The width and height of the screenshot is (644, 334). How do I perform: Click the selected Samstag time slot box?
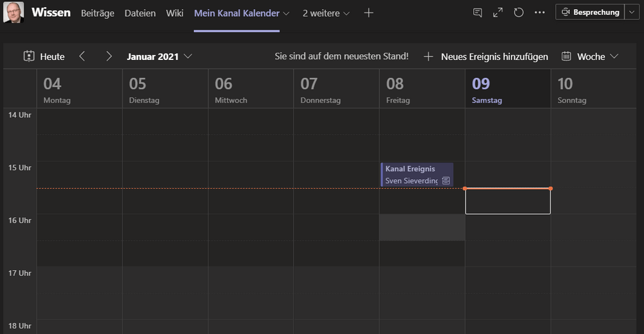coord(507,201)
